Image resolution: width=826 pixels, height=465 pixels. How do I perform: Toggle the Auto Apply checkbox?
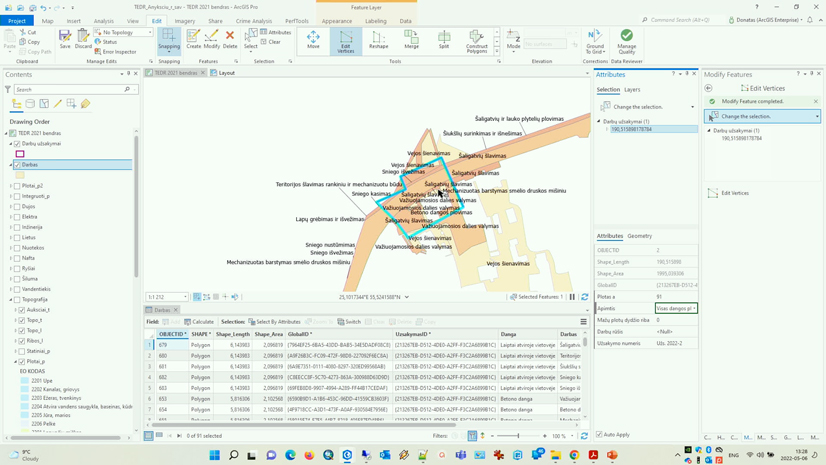(x=599, y=434)
